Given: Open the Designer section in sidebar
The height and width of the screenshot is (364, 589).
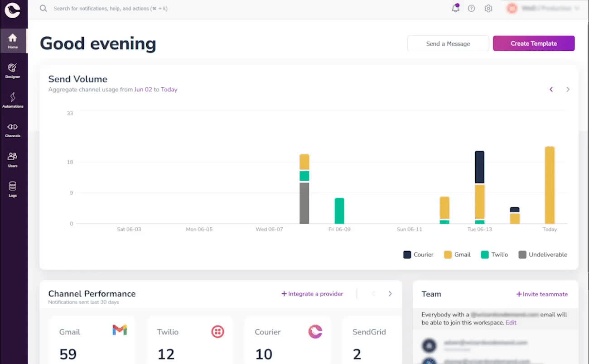Looking at the screenshot, I should point(13,71).
